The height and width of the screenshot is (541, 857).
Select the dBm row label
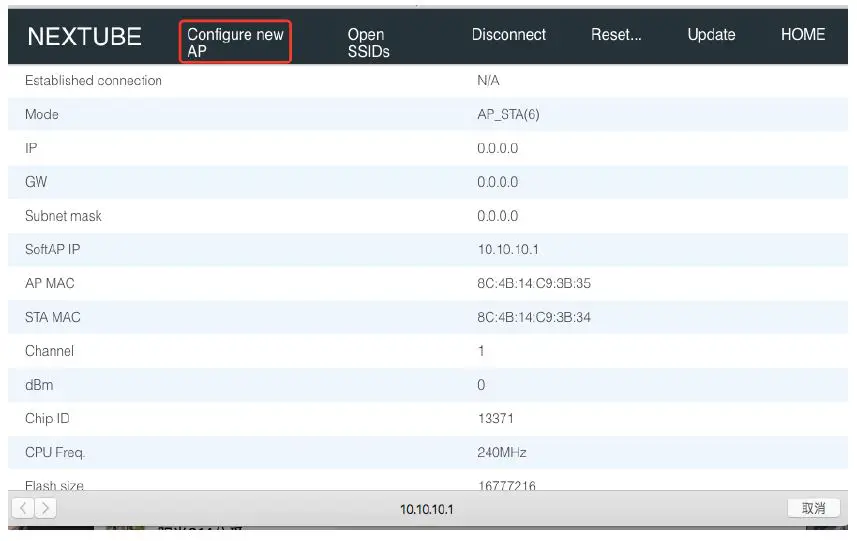click(39, 385)
